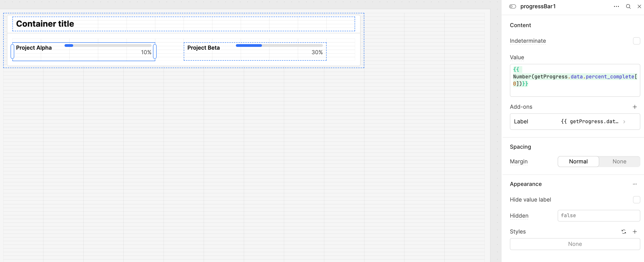Image resolution: width=644 pixels, height=262 pixels.
Task: Set Margin to Normal
Action: pos(578,161)
